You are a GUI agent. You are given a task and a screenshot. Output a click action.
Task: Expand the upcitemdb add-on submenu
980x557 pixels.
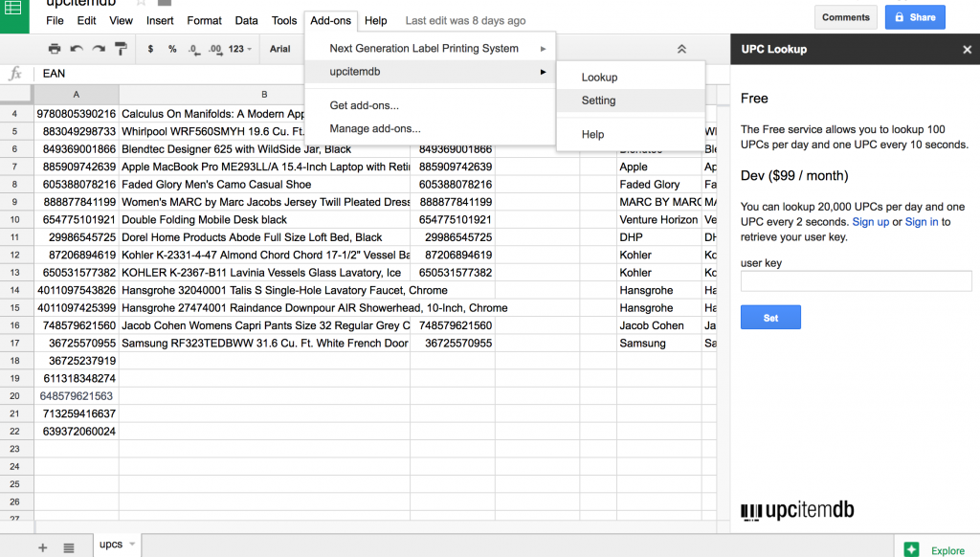pyautogui.click(x=430, y=71)
